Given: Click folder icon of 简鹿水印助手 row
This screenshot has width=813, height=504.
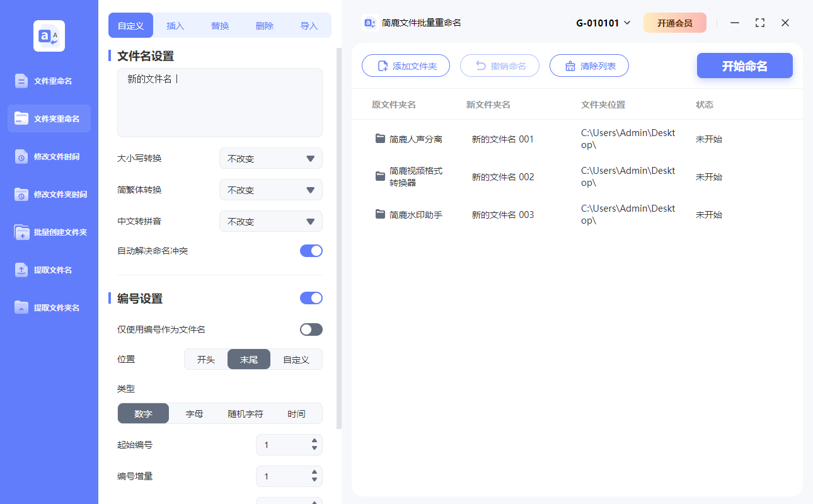Looking at the screenshot, I should click(x=380, y=214).
